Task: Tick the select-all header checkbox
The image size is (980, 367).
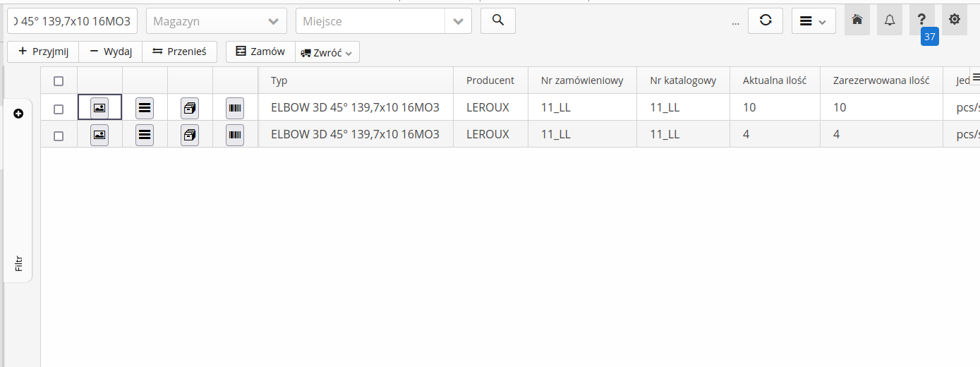Action: tap(59, 81)
